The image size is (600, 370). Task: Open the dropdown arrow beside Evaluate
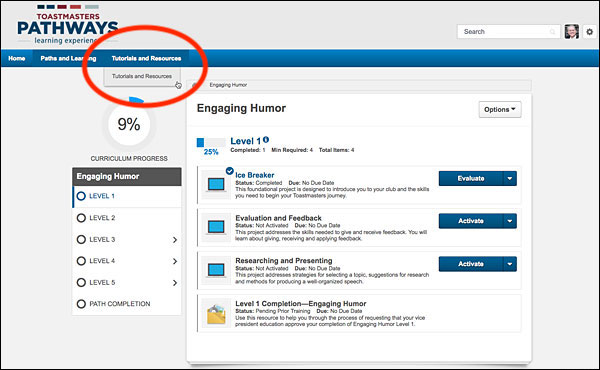tap(510, 178)
